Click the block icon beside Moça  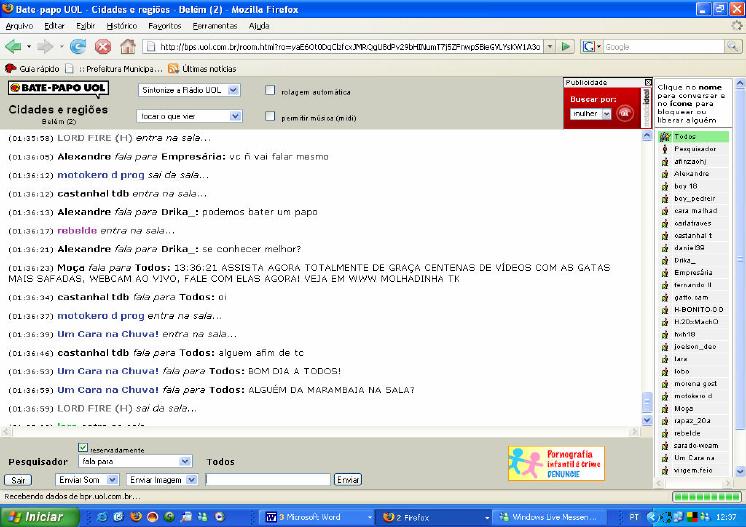pos(665,409)
